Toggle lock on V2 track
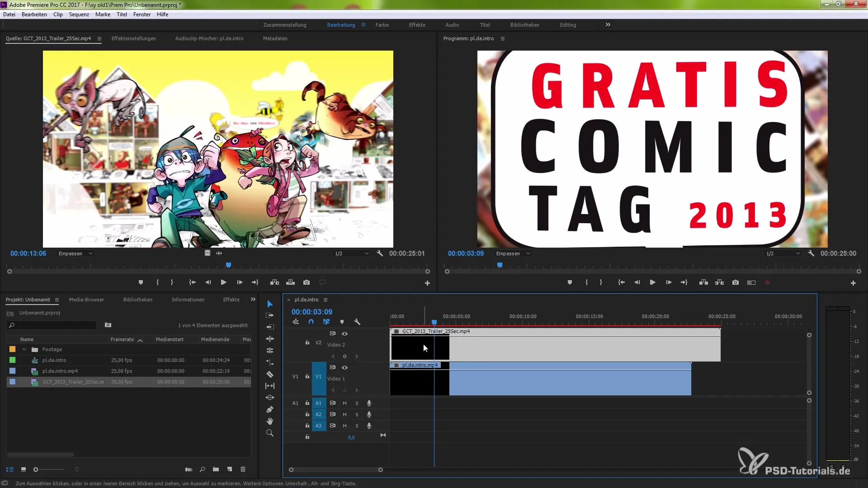 click(x=307, y=343)
